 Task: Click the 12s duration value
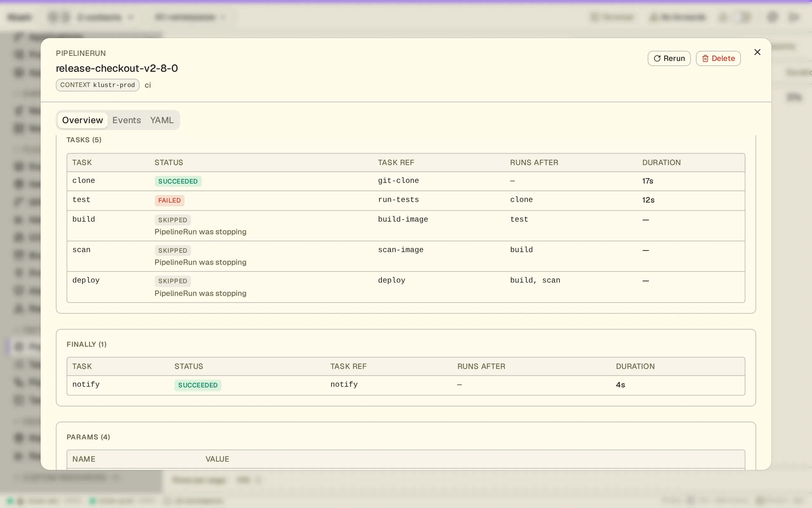(648, 200)
